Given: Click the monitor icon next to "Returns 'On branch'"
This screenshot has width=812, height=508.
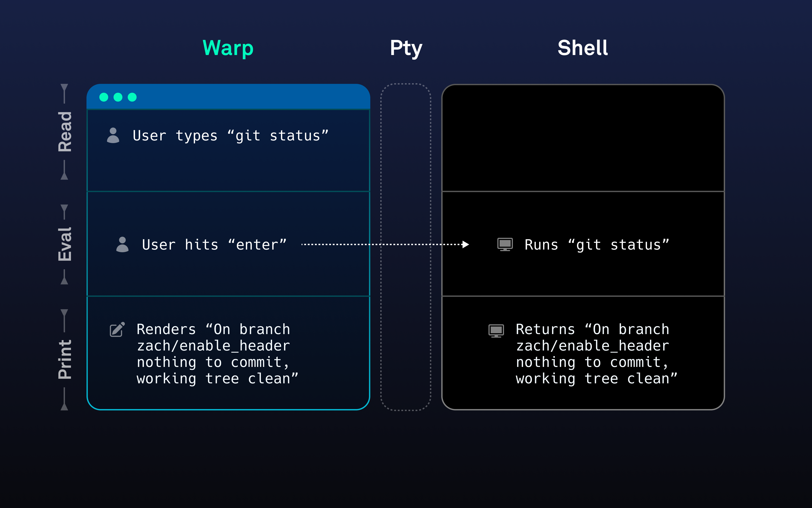Looking at the screenshot, I should (x=496, y=330).
